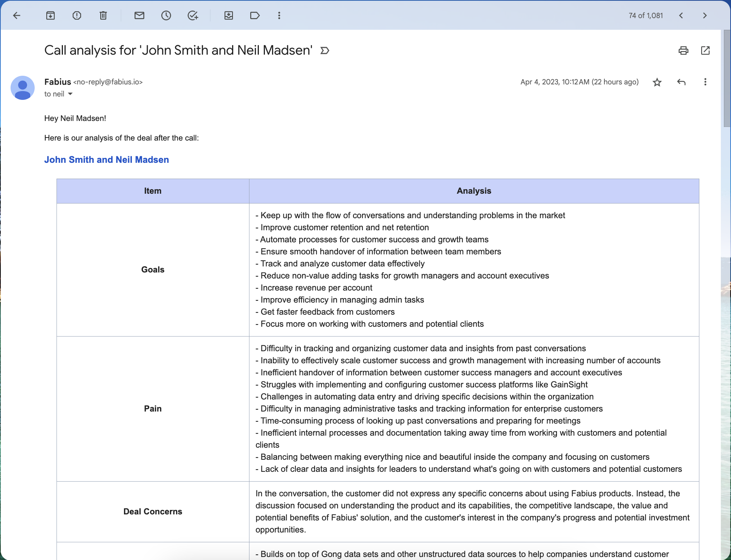Image resolution: width=731 pixels, height=560 pixels.
Task: Move email to another folder
Action: [229, 15]
